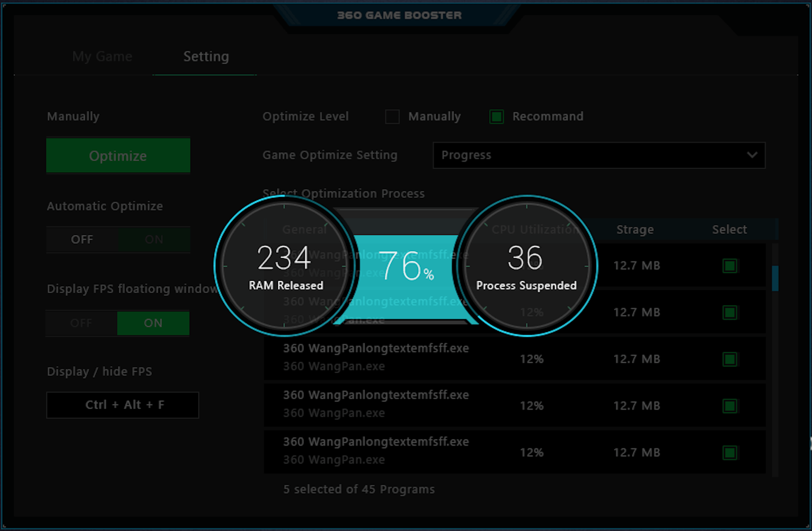Viewport: 812px width, 531px height.
Task: Click the Display FPS ON toggle
Action: 152,322
